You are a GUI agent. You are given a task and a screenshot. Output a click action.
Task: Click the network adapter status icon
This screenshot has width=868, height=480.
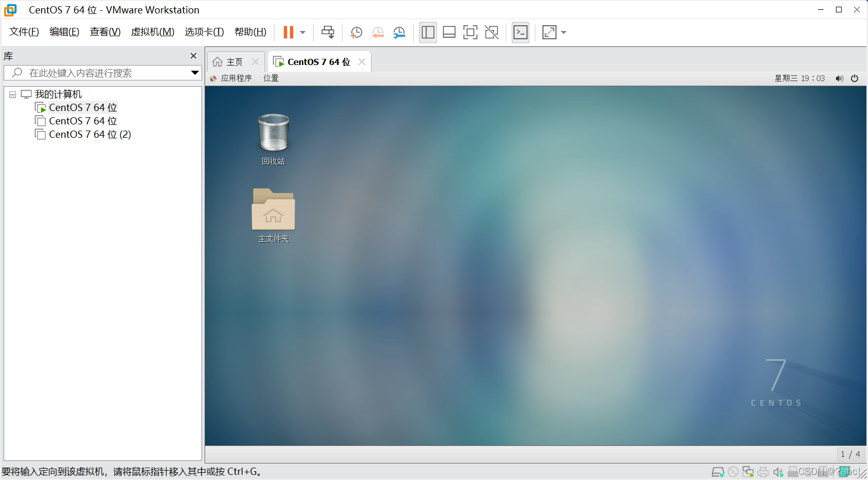click(748, 472)
